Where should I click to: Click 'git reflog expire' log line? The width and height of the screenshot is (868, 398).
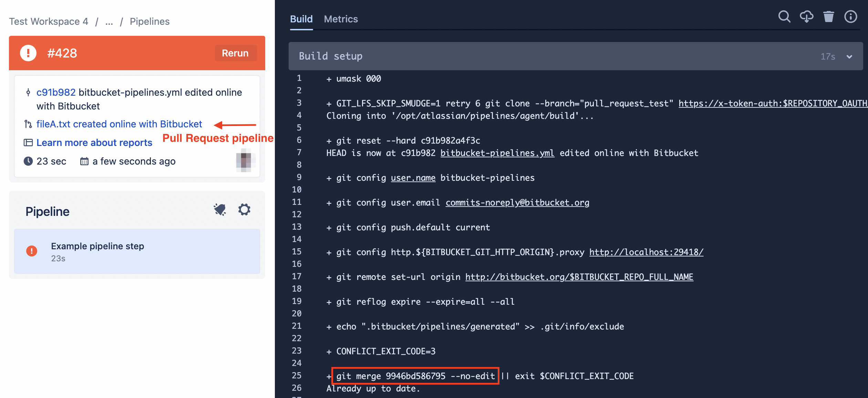pyautogui.click(x=421, y=302)
